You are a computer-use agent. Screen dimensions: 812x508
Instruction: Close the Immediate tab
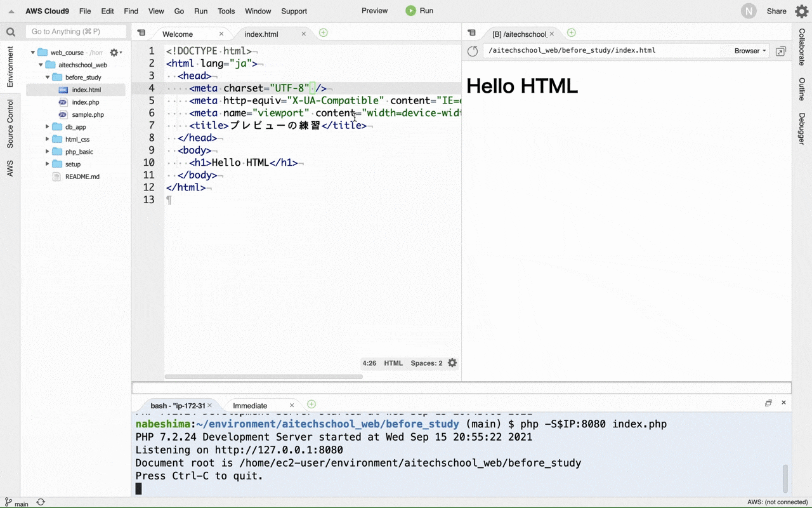(x=292, y=406)
